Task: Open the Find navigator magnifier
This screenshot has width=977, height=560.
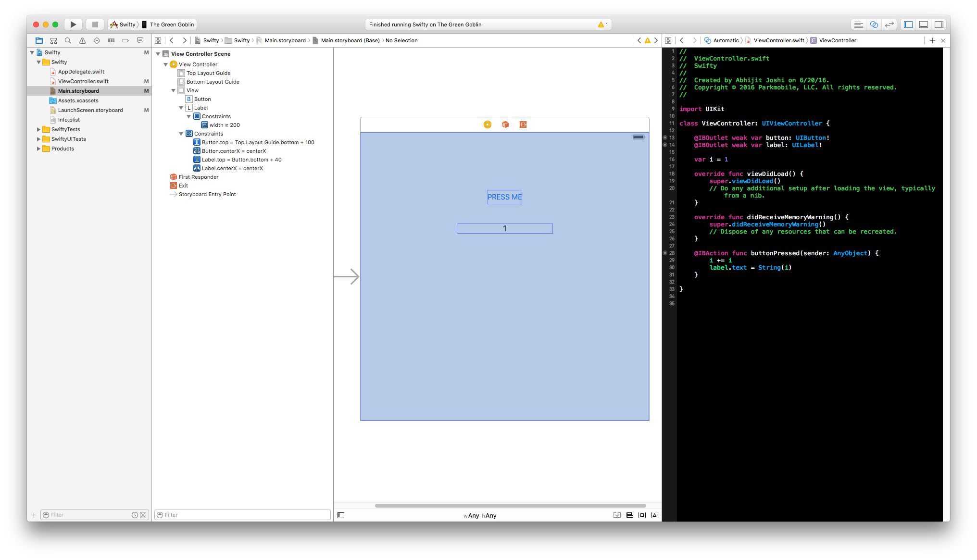Action: pos(68,40)
